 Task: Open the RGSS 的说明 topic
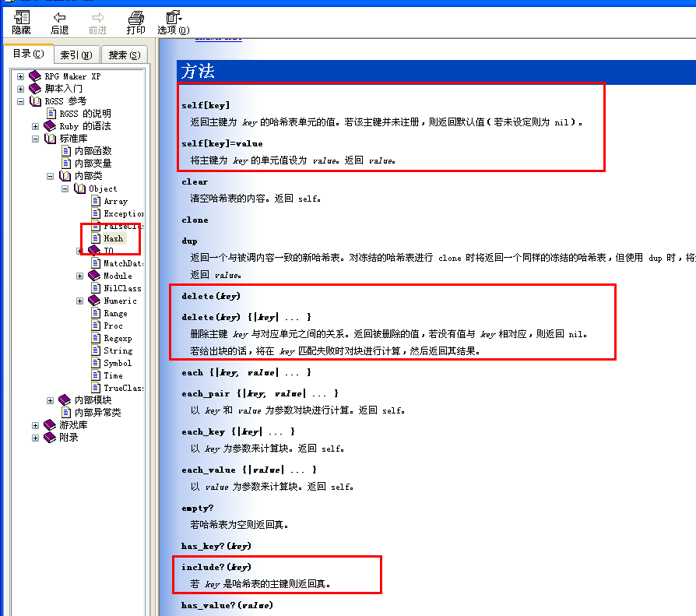pyautogui.click(x=85, y=114)
